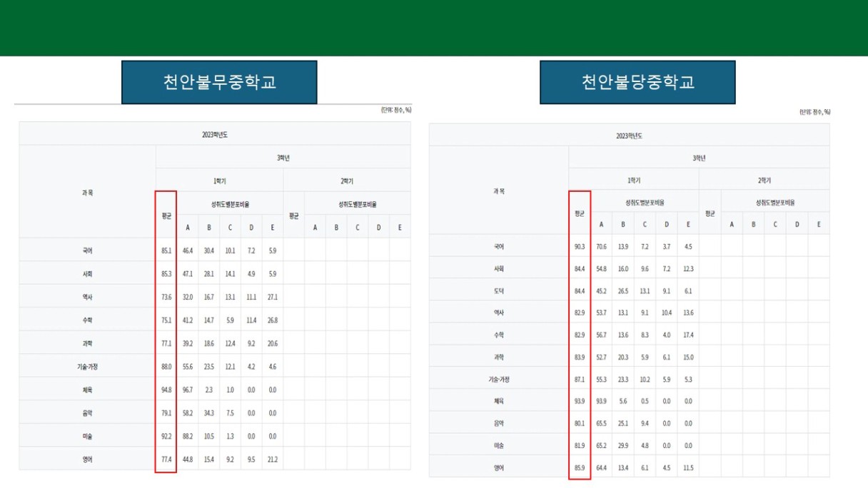Click 64.4 in 천안불당중학교 영어 row
868x488 pixels.
click(602, 468)
